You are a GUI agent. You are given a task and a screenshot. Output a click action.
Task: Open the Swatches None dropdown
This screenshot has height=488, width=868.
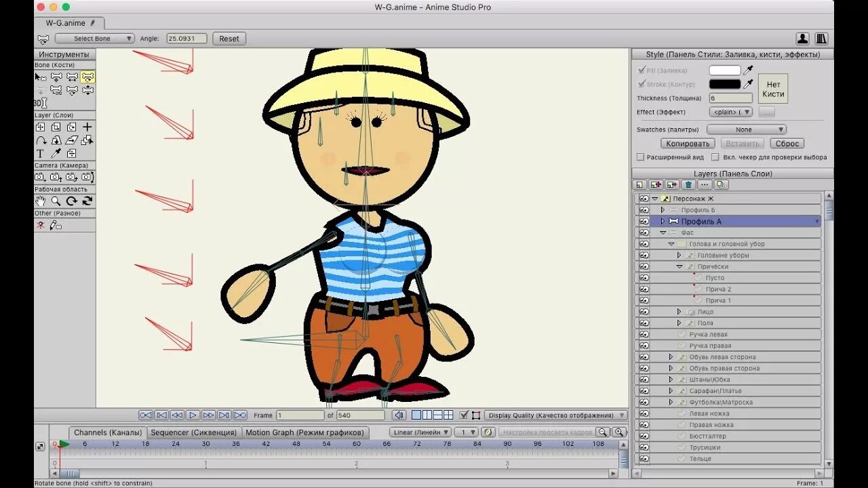click(x=747, y=129)
